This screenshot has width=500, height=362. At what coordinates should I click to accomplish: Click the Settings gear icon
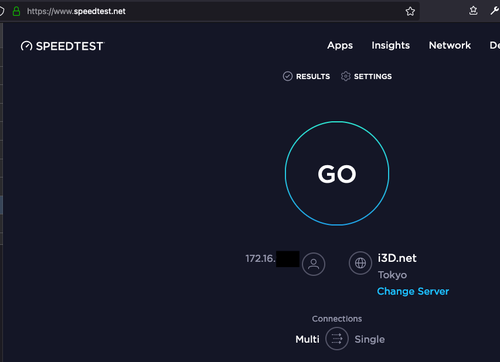tap(346, 76)
